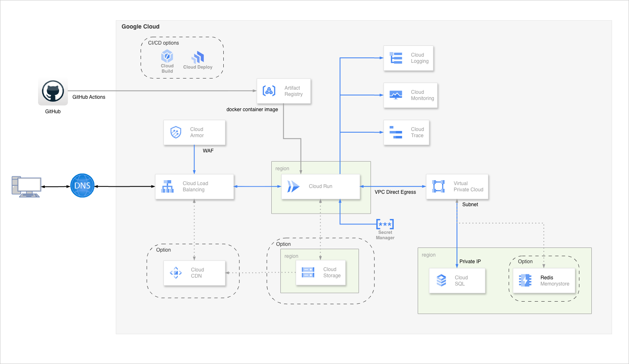Image resolution: width=629 pixels, height=364 pixels.
Task: Select the GitHub Actions label text
Action: (x=89, y=97)
